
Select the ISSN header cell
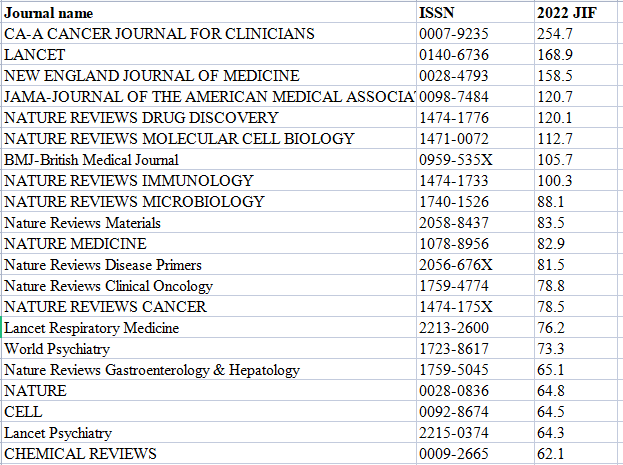click(x=475, y=13)
